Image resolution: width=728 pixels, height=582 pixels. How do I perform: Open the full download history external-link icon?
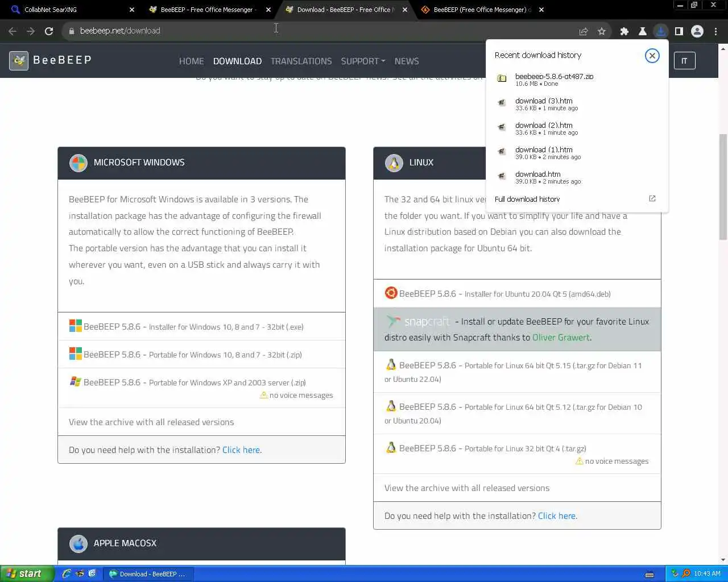652,198
